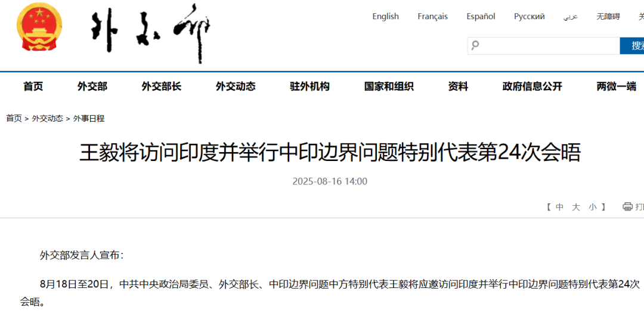Click the paragraph starting 8月18日至20日

(330, 293)
